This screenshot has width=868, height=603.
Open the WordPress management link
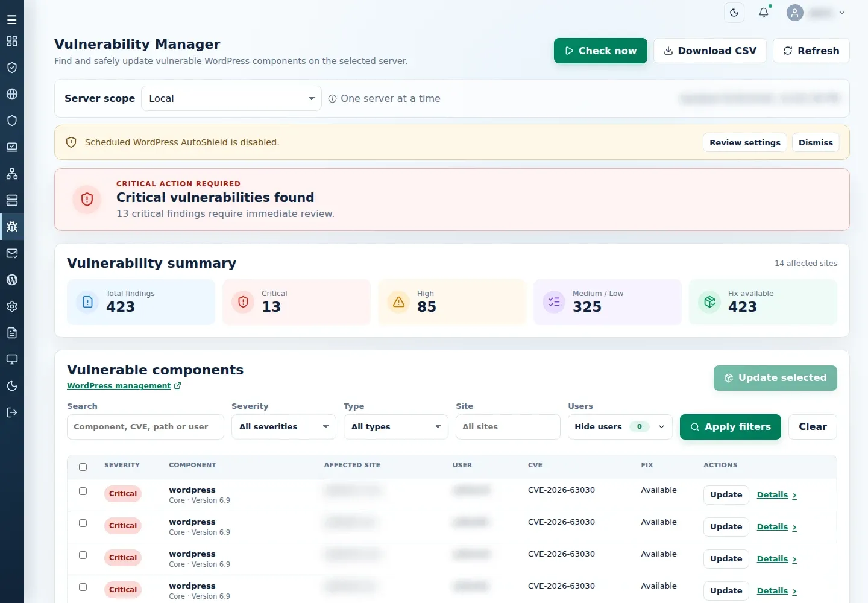(124, 386)
